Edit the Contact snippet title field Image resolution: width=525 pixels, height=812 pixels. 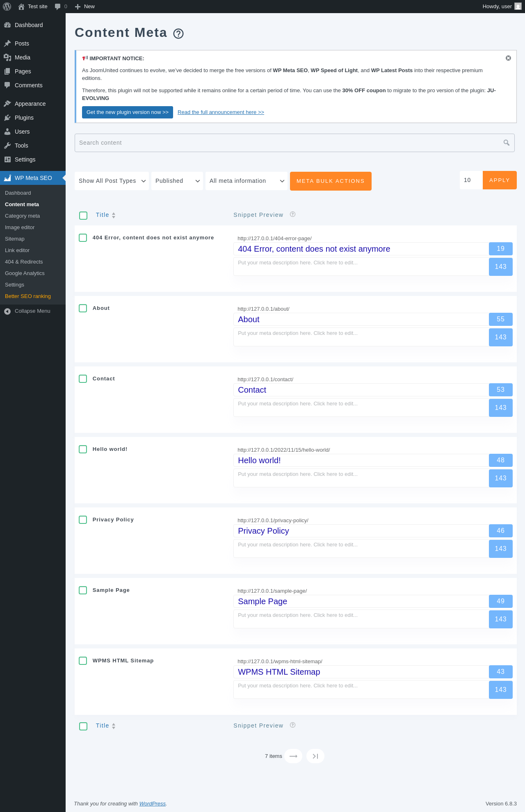[361, 390]
